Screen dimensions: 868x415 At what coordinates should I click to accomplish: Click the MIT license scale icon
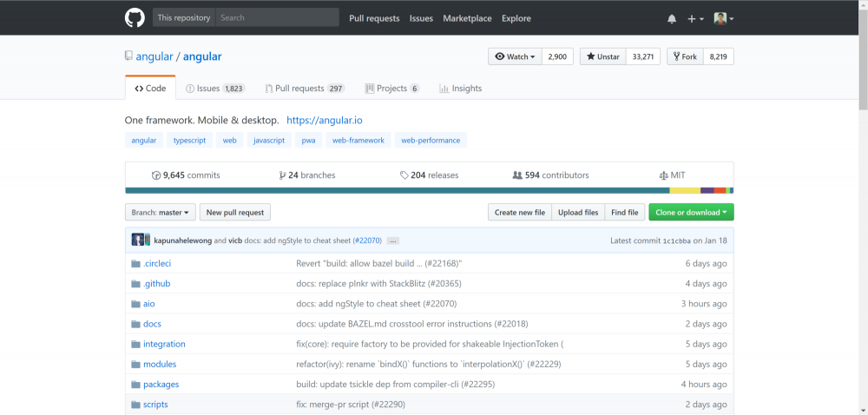click(664, 175)
